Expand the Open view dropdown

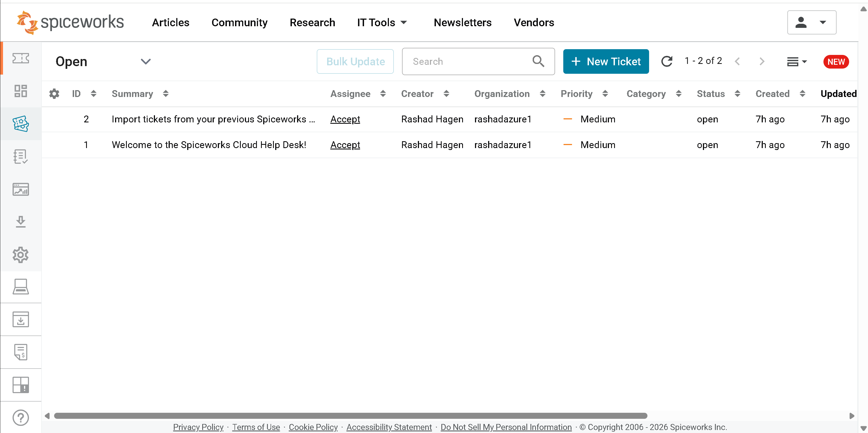146,62
